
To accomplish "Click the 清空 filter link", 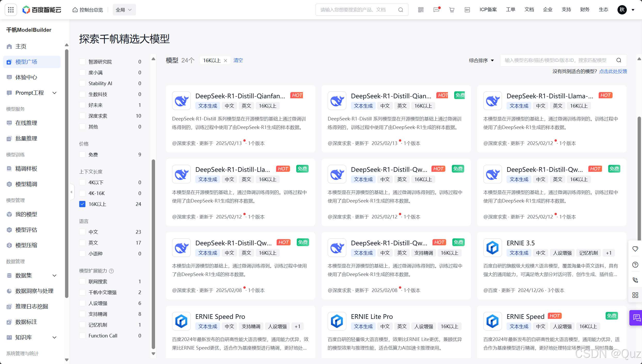I will pos(238,60).
